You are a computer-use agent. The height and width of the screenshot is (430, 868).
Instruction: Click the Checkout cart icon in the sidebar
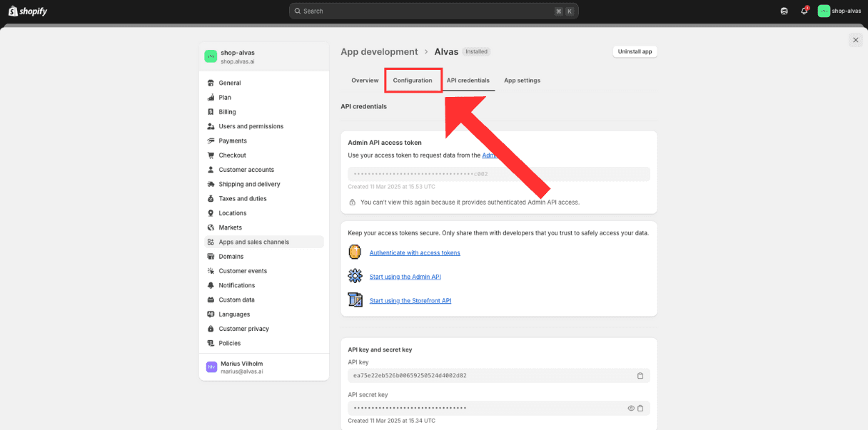(x=211, y=155)
